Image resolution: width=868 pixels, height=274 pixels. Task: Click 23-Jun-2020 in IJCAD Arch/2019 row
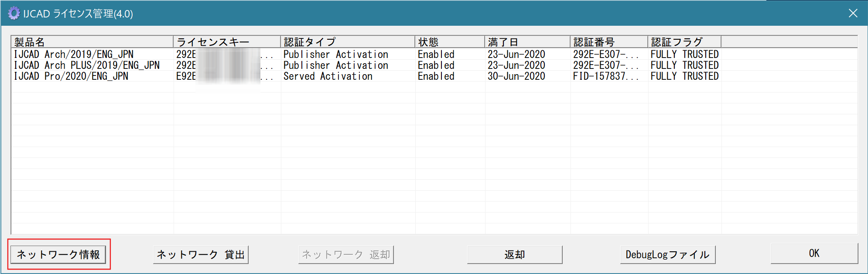[516, 54]
